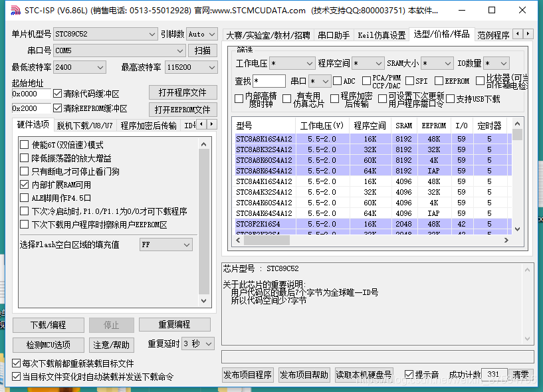This screenshot has width=543, height=392.
Task: Click right arrow of chip table horizontal scrollbar
Action: click(x=506, y=240)
